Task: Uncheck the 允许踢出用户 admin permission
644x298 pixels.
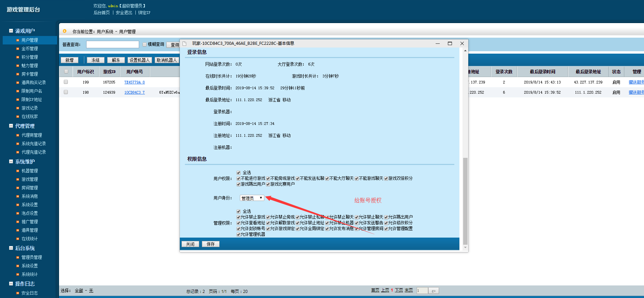Action: click(x=386, y=217)
